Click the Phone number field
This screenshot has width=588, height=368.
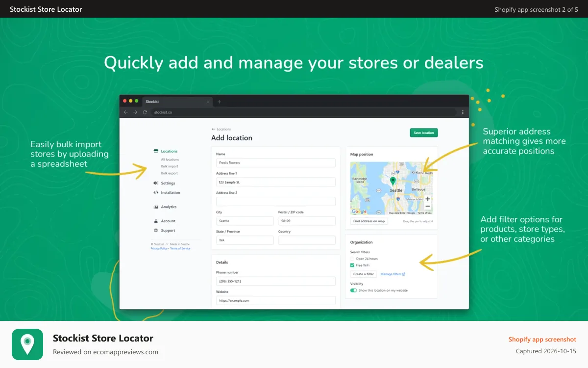[x=276, y=281]
